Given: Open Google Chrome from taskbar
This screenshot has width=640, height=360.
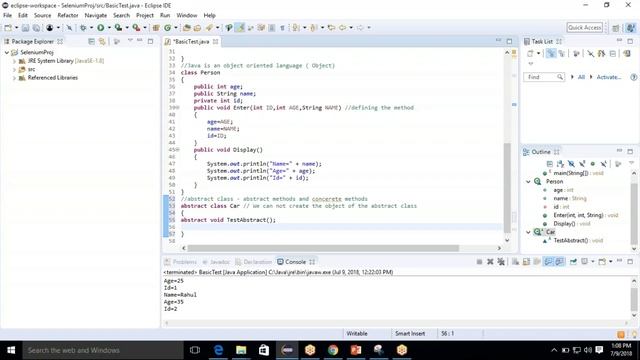Looking at the screenshot, I should coord(333,350).
